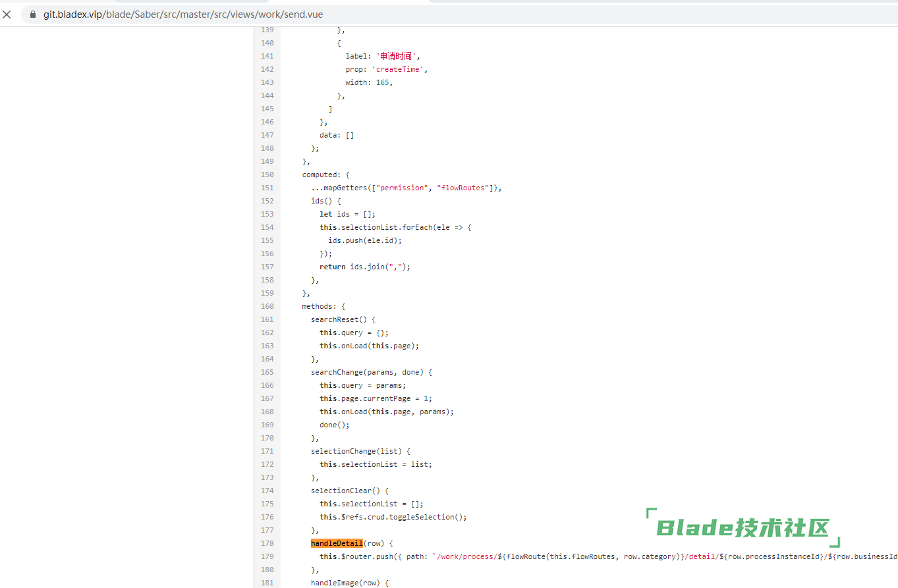Focus the address bar URL

183,14
